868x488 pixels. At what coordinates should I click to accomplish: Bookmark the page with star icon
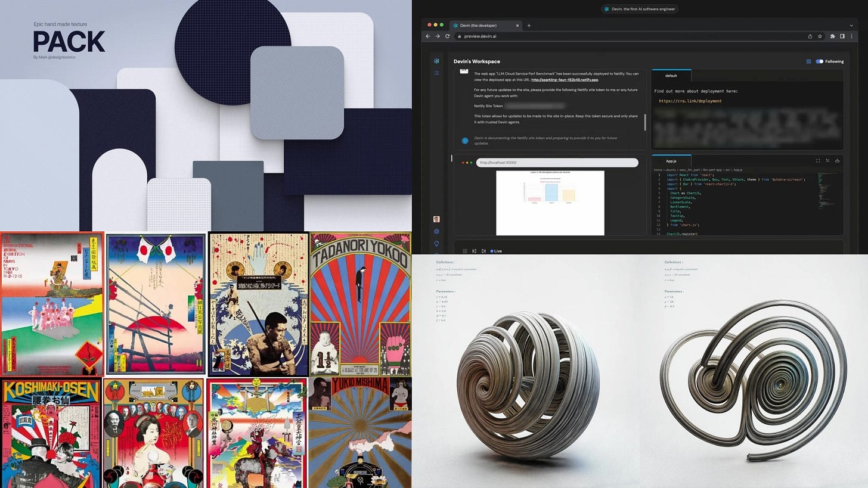[x=820, y=36]
